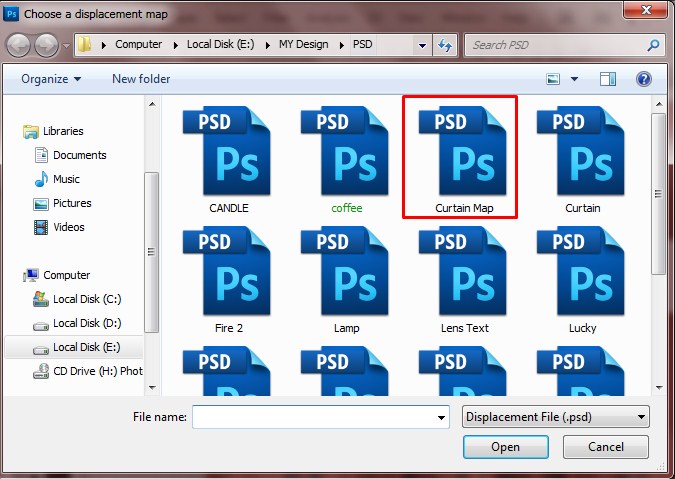Click the file list scrollbar up arrow
The image size is (675, 479).
click(x=659, y=104)
